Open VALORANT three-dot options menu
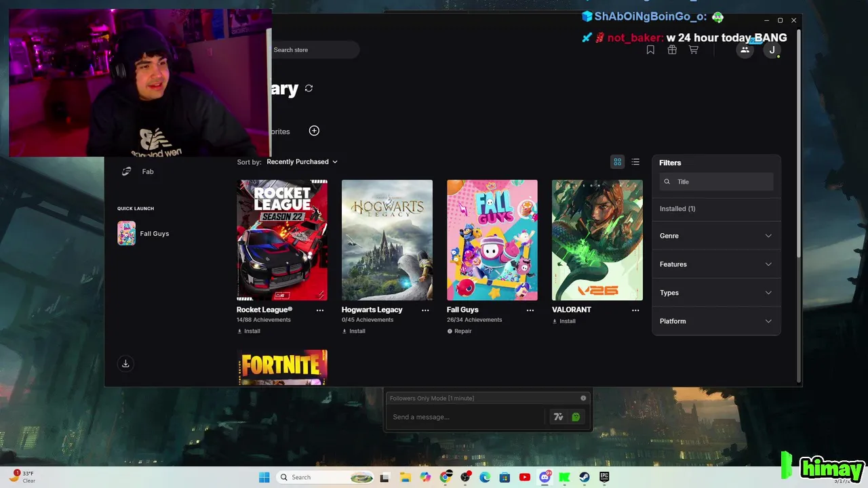The height and width of the screenshot is (488, 868). (635, 310)
